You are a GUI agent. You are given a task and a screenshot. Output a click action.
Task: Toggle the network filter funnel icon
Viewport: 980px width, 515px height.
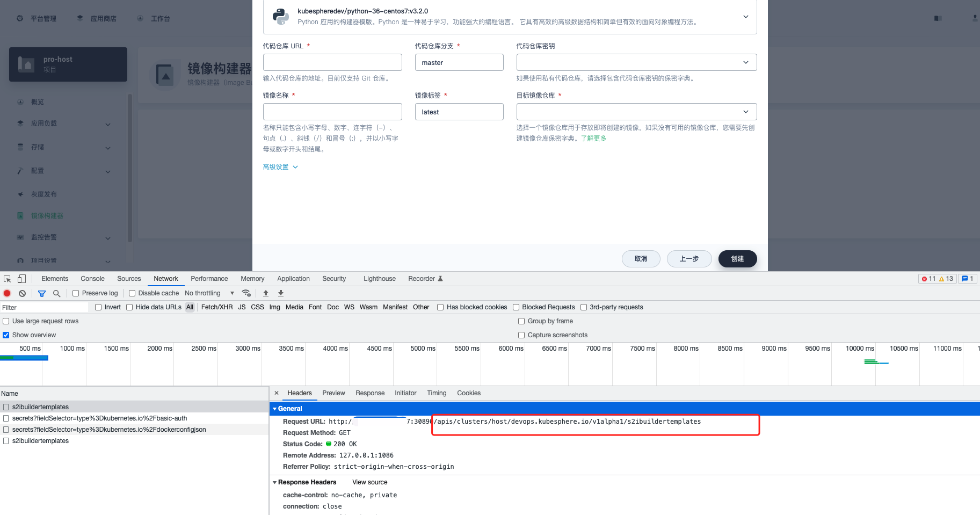point(42,293)
